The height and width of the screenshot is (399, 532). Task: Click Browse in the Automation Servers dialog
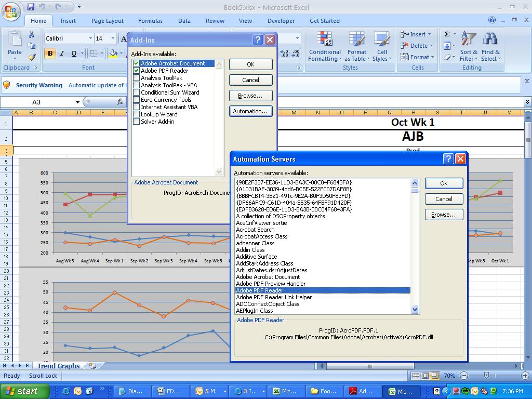pos(444,215)
